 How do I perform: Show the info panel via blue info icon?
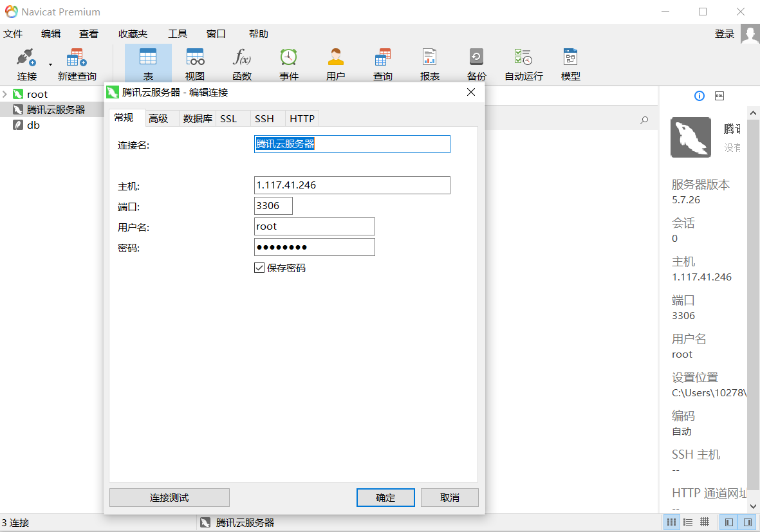(699, 96)
